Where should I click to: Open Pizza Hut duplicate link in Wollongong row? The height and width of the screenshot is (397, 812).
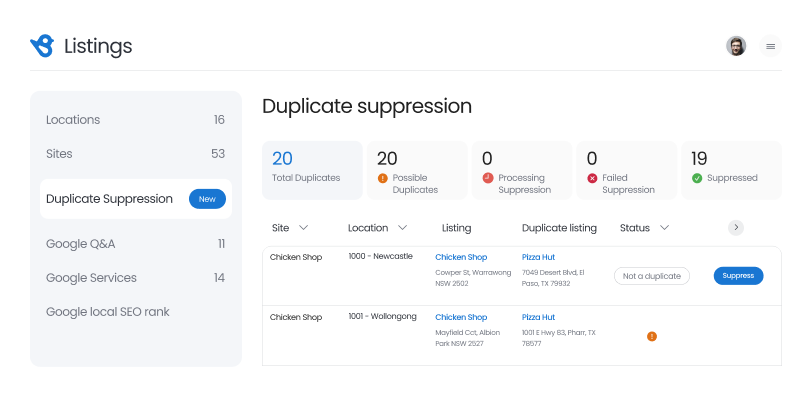[x=538, y=317]
